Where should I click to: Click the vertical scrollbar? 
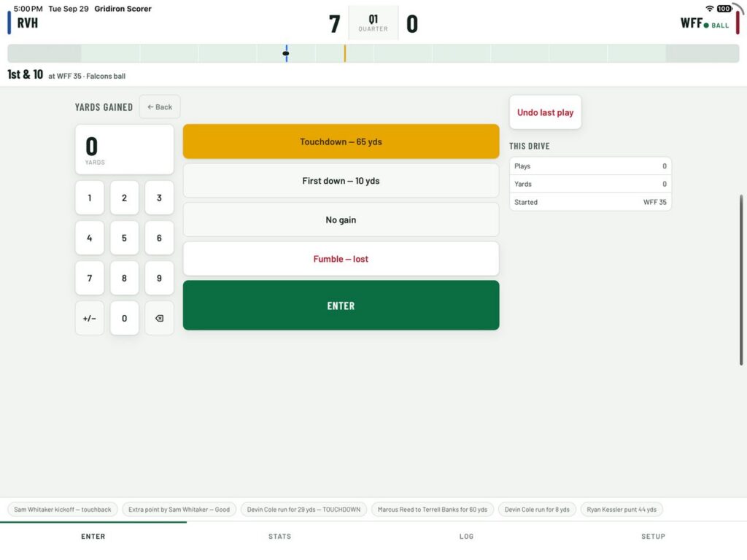click(741, 280)
